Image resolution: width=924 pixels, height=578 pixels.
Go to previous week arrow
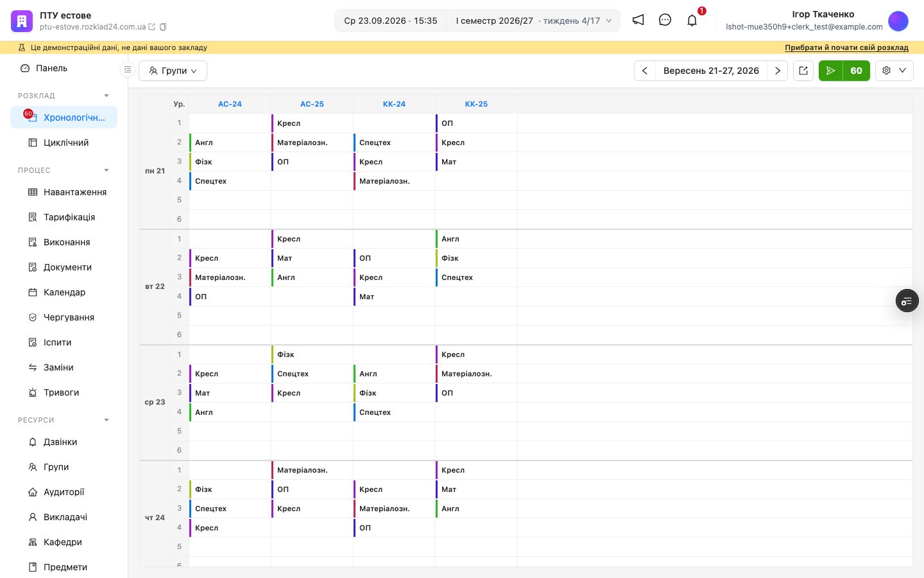tap(645, 71)
